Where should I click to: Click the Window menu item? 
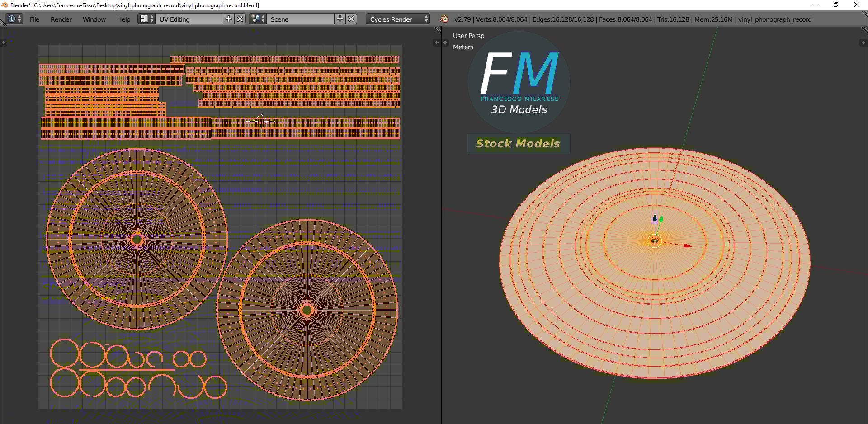tap(95, 19)
